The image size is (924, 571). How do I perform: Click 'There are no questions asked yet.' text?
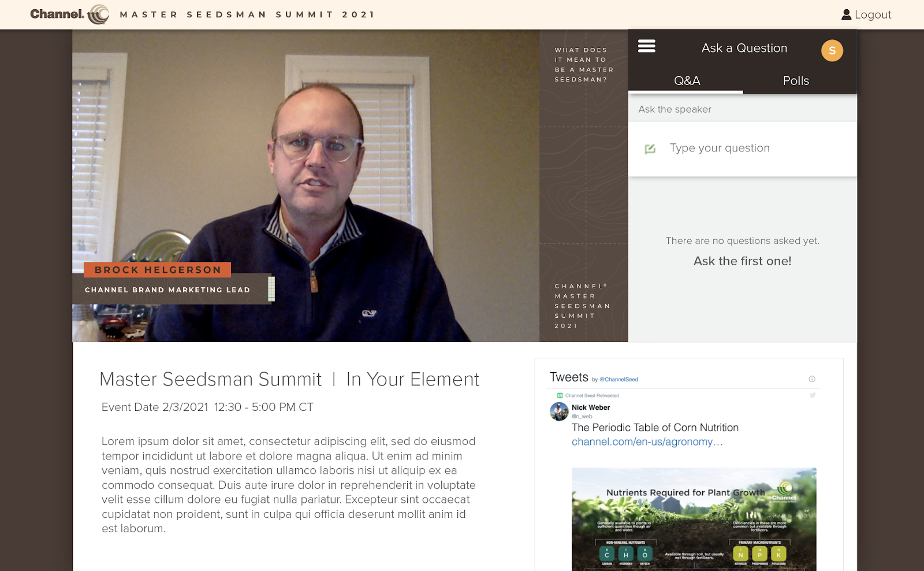coord(742,241)
